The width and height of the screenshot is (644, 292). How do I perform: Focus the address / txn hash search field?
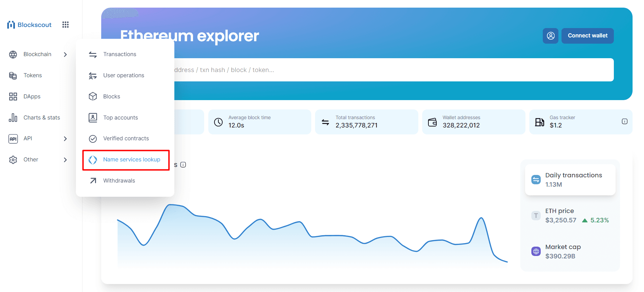[394, 70]
